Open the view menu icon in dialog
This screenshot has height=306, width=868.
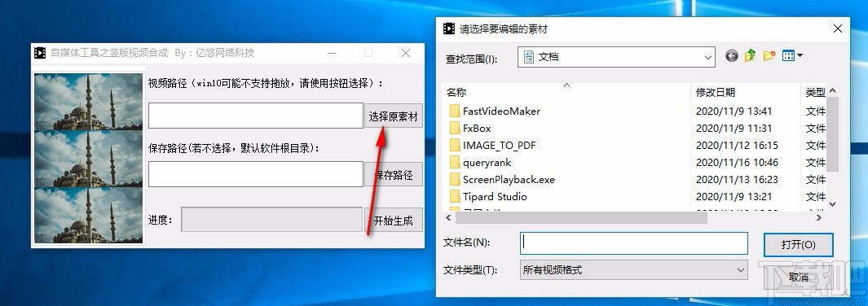pyautogui.click(x=788, y=56)
